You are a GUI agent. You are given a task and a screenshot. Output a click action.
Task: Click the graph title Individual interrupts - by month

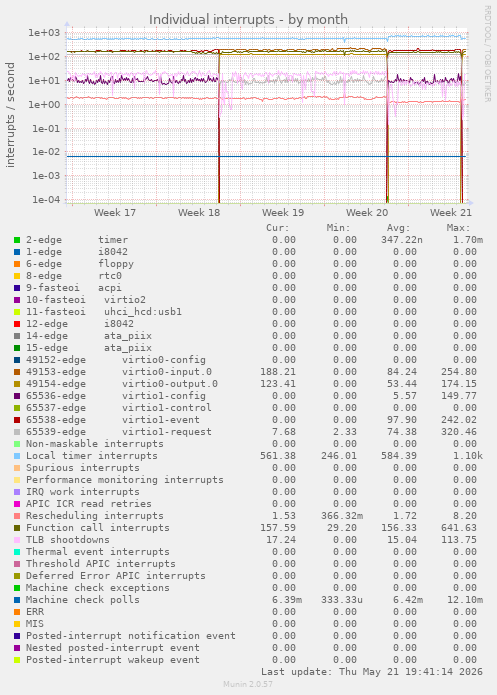tap(248, 20)
